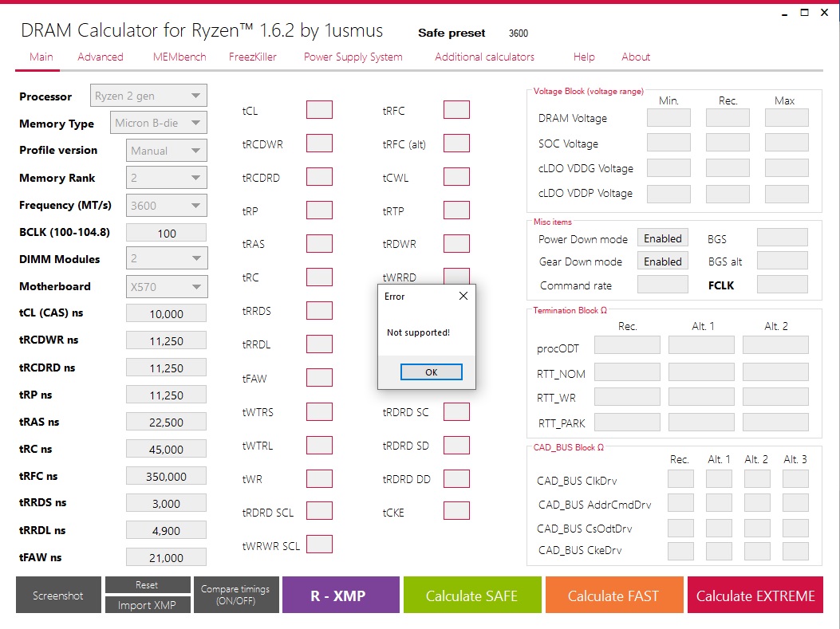Click the BGS alt value field
Image resolution: width=840 pixels, height=629 pixels.
pos(782,261)
